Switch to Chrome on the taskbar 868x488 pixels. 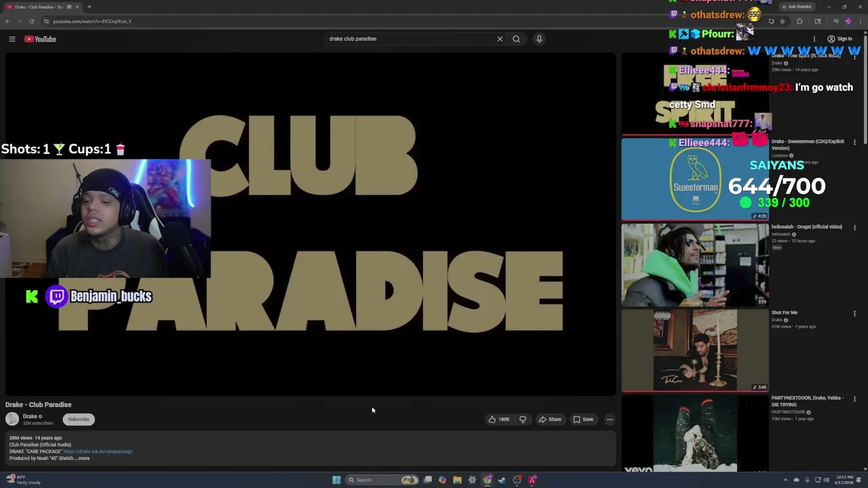(487, 480)
